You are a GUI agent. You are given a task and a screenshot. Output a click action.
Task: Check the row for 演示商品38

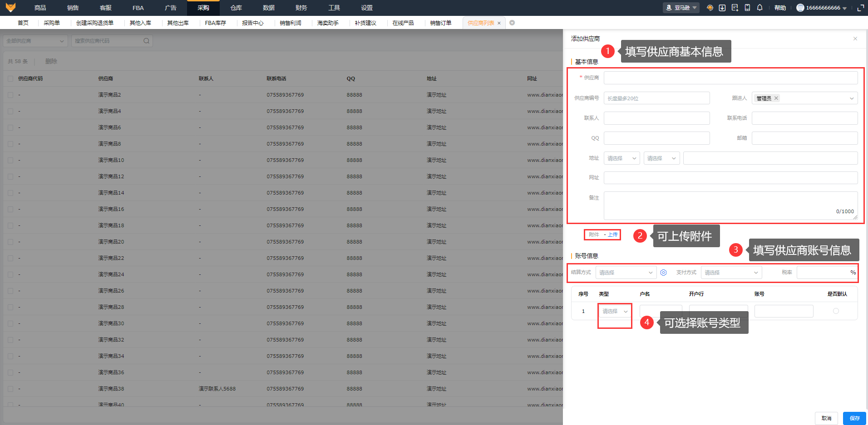click(x=10, y=389)
